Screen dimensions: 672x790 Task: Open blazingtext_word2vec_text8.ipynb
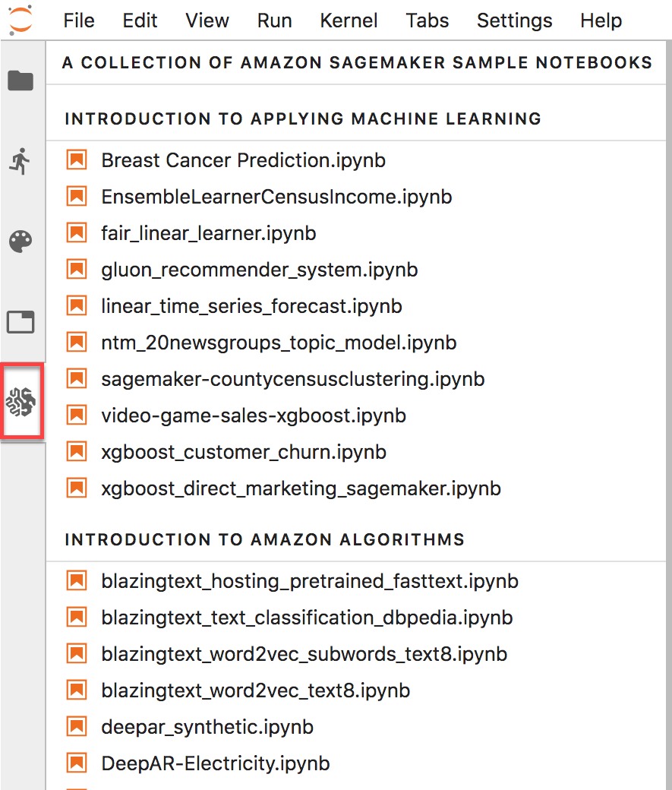[x=255, y=690]
